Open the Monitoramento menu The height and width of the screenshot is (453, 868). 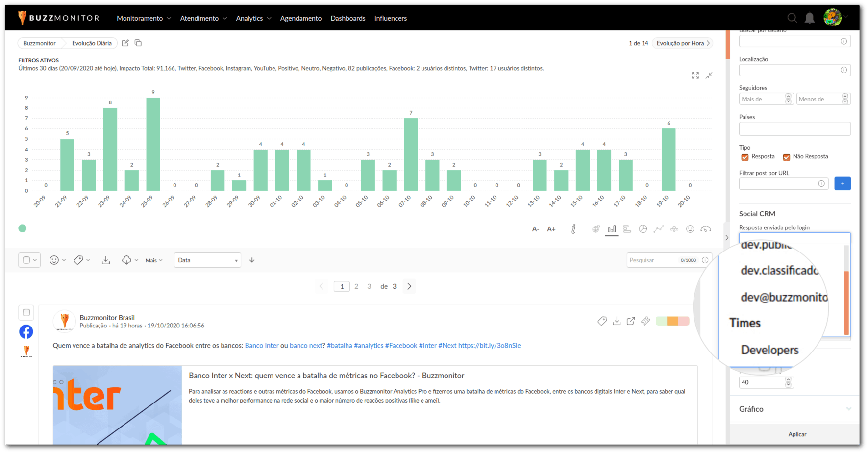pyautogui.click(x=144, y=18)
